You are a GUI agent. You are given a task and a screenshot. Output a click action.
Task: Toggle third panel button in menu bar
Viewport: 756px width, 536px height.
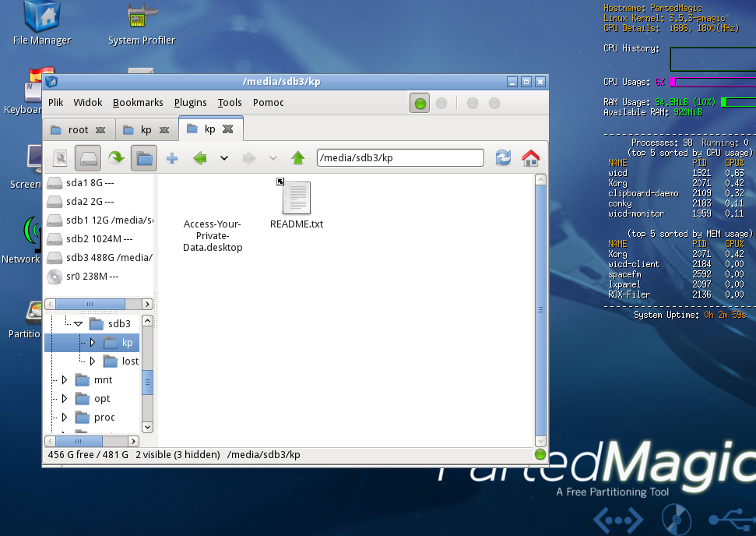(x=473, y=103)
